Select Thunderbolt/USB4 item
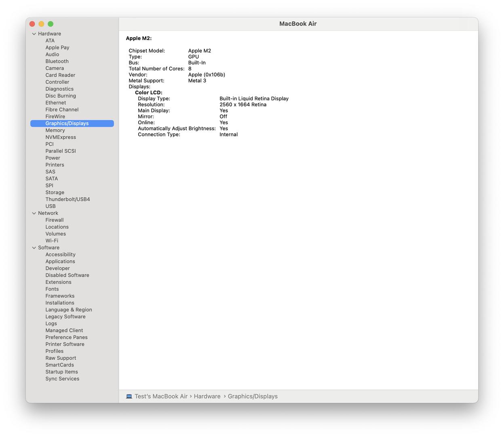Screen dimensions: 504x437 coord(67,199)
